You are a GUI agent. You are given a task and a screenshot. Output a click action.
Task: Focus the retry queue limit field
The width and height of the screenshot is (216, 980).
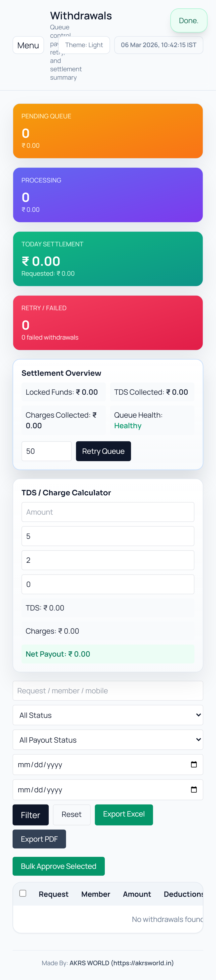pyautogui.click(x=46, y=451)
